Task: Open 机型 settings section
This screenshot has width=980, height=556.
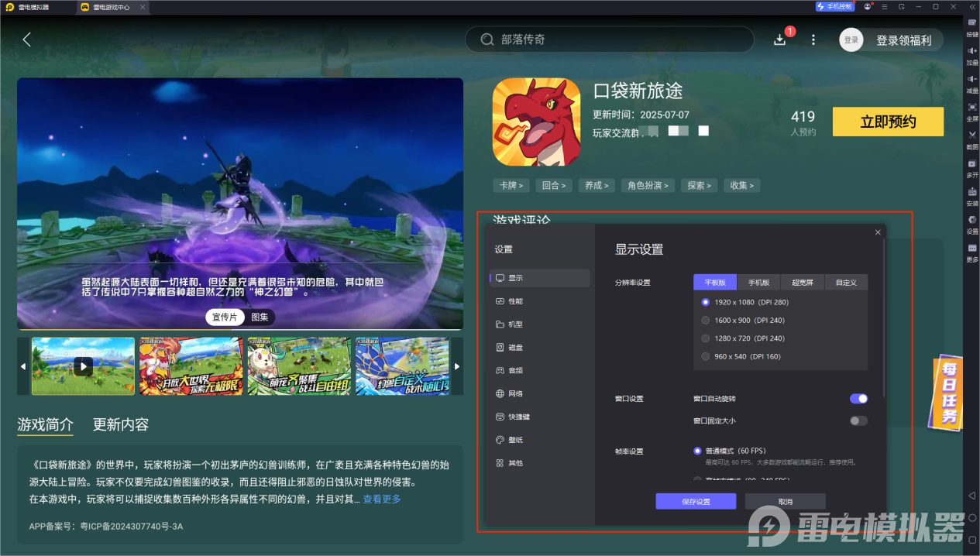Action: (541, 324)
